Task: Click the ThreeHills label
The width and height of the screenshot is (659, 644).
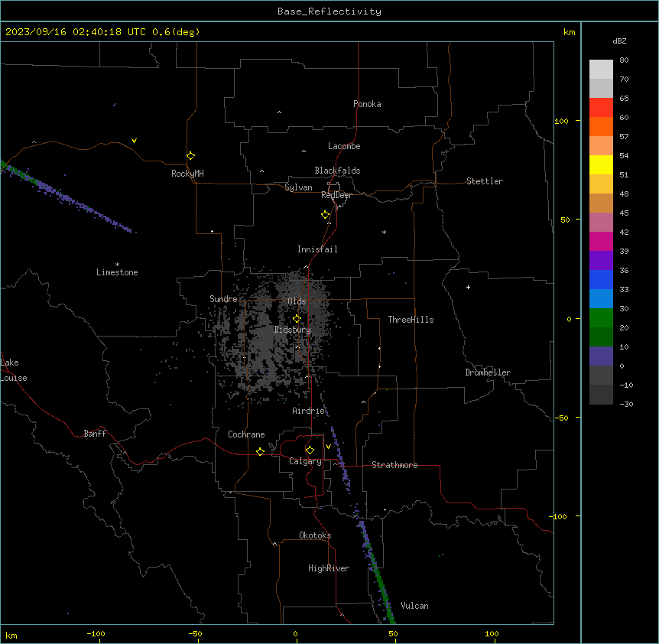Action: tap(411, 320)
